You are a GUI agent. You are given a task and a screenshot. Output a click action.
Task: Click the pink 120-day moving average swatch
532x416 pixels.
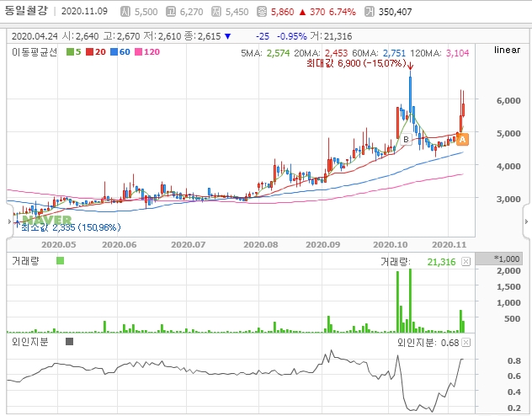coord(138,52)
